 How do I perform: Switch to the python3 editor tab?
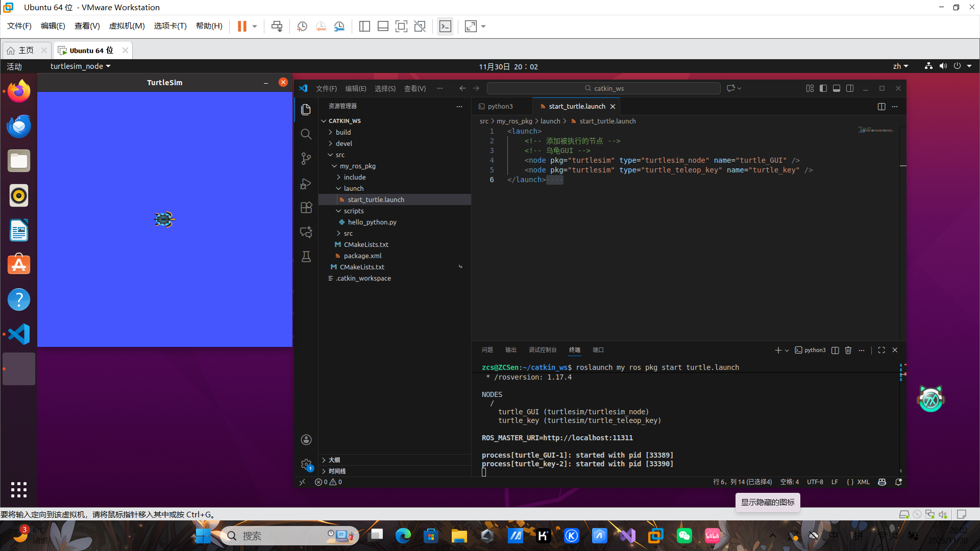coord(499,106)
